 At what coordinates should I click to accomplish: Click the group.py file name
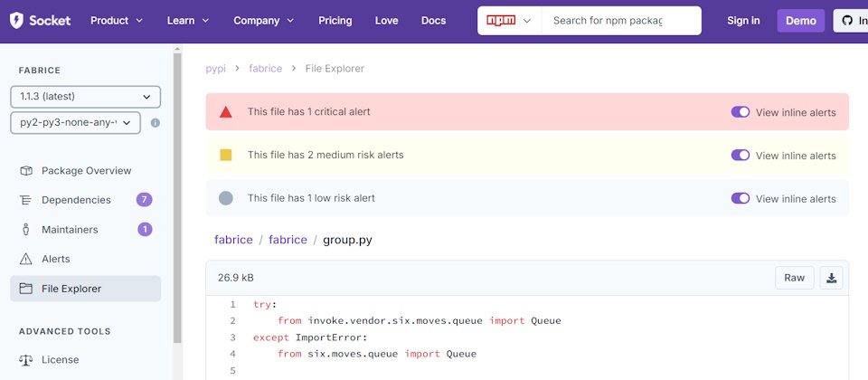point(347,240)
